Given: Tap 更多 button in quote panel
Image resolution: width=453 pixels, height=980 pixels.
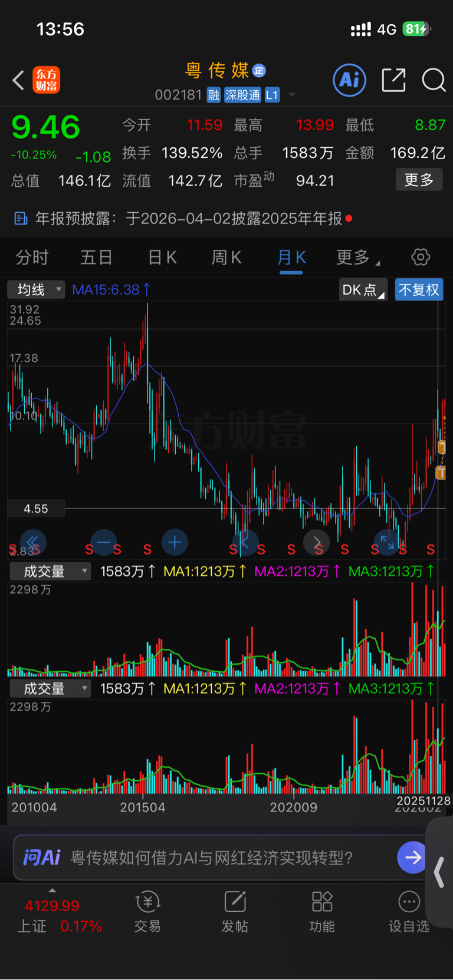Looking at the screenshot, I should pos(419,180).
